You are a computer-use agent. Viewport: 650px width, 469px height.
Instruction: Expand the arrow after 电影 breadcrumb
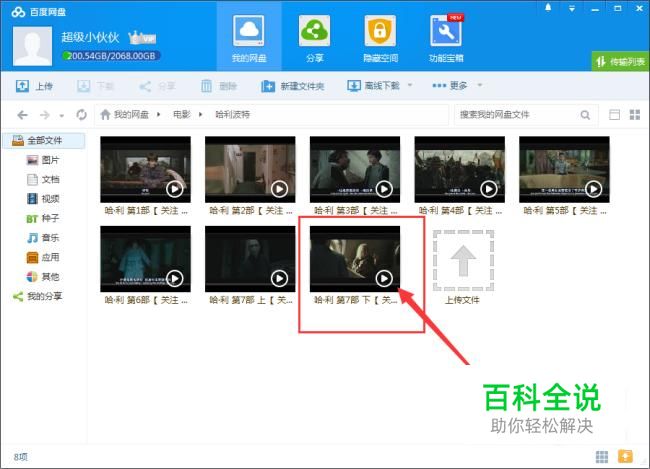(x=201, y=114)
